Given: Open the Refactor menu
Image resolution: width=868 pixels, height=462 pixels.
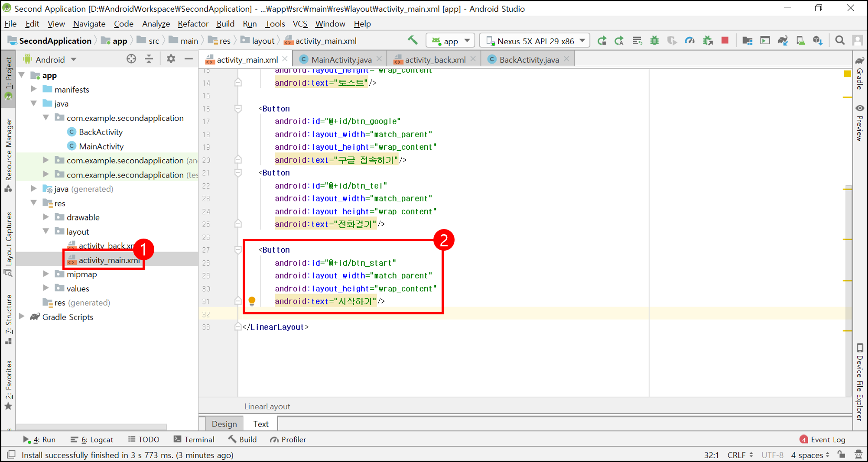Looking at the screenshot, I should [x=193, y=24].
